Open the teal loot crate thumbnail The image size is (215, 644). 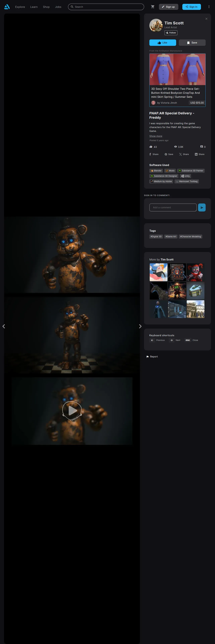tap(195, 291)
